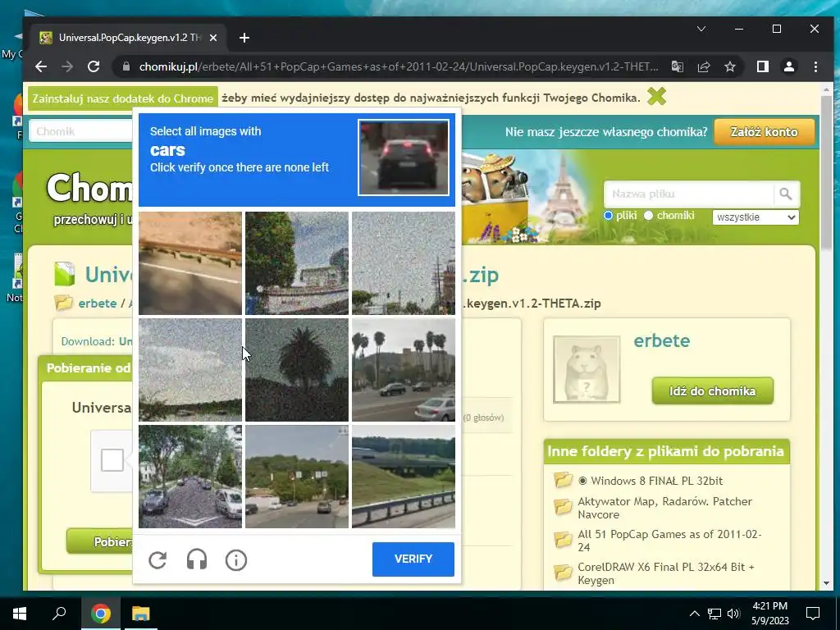Open All 51 PopCap Games as of 2011-02-24 folder
This screenshot has height=630, width=840.
click(669, 541)
